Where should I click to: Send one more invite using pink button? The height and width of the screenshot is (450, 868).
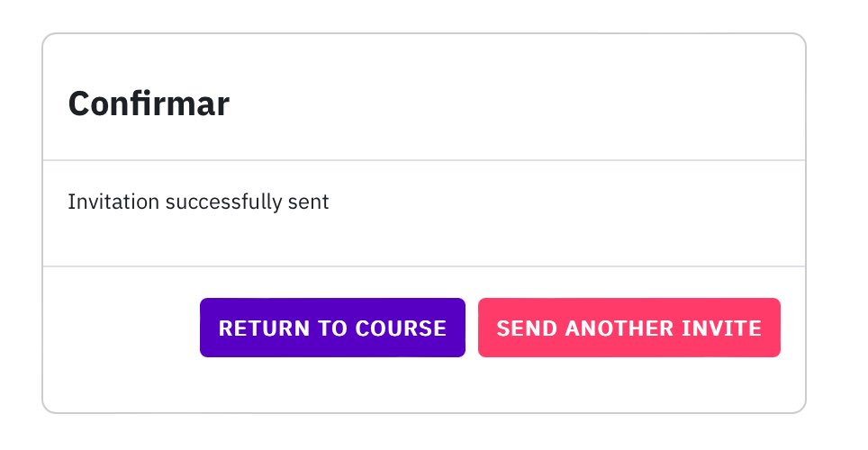coord(628,328)
